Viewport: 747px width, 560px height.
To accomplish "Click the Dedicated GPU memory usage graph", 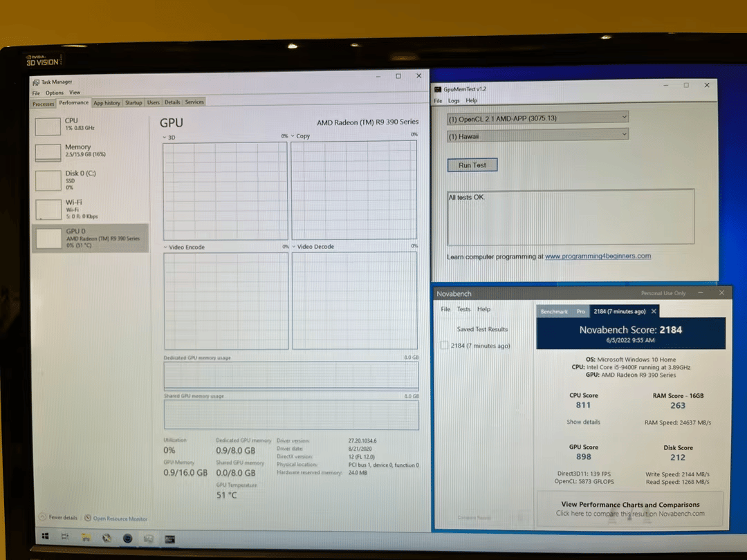I will pyautogui.click(x=291, y=375).
